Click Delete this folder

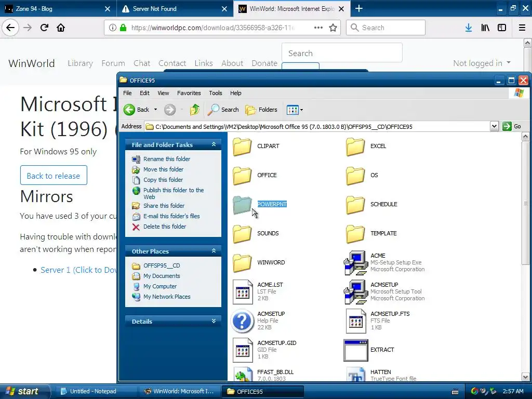pyautogui.click(x=165, y=227)
